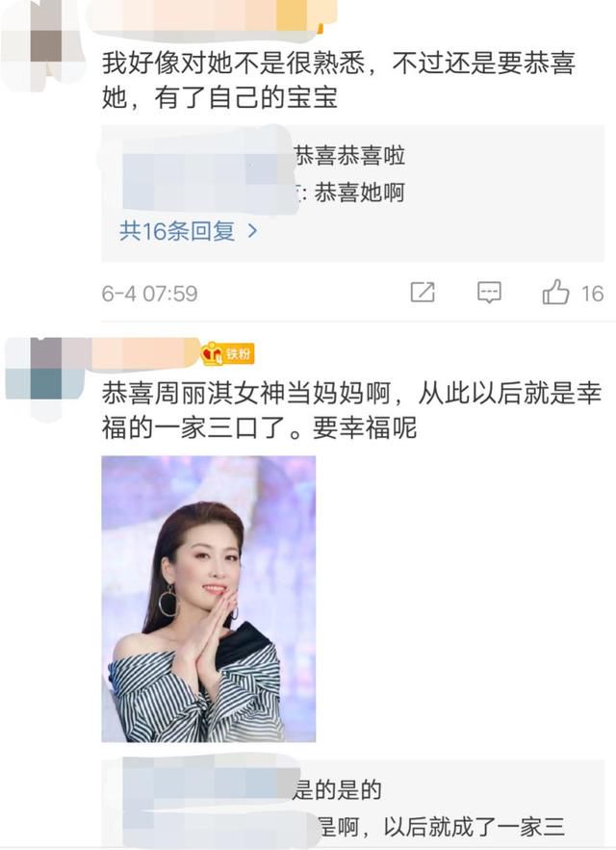
Task: Tap the like count 16
Action: pos(592,294)
